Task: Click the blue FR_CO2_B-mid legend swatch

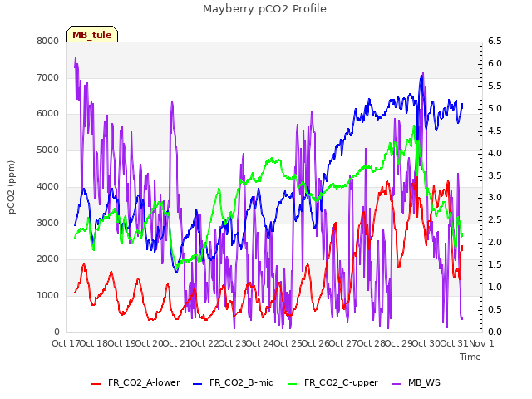Action: (198, 384)
